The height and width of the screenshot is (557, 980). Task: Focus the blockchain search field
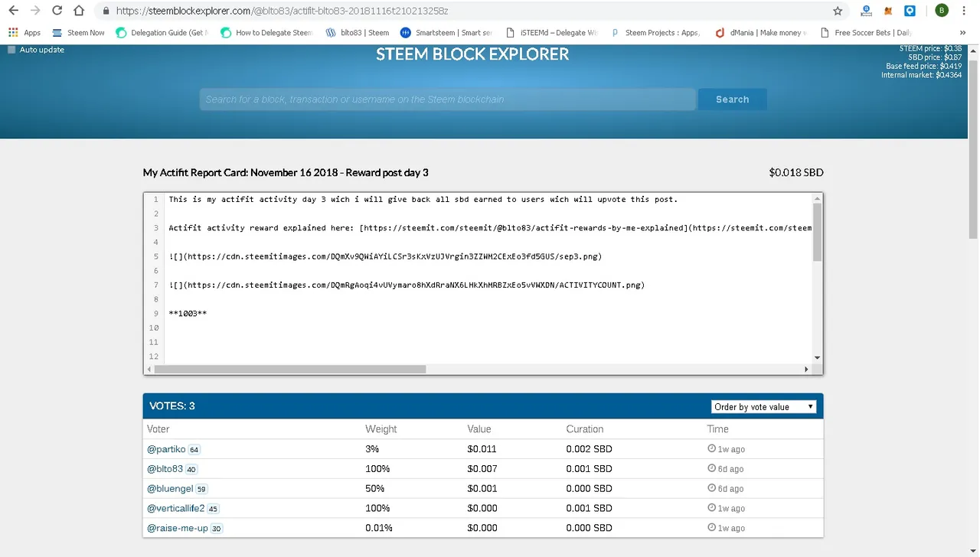point(448,99)
